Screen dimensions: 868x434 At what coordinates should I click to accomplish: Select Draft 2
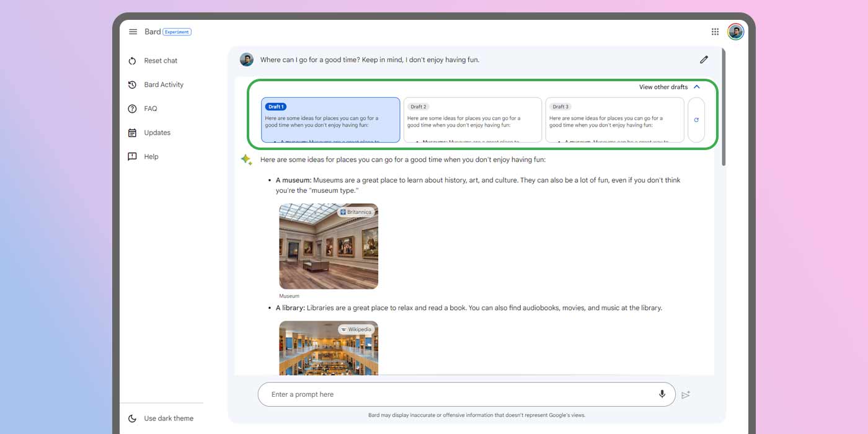point(472,120)
